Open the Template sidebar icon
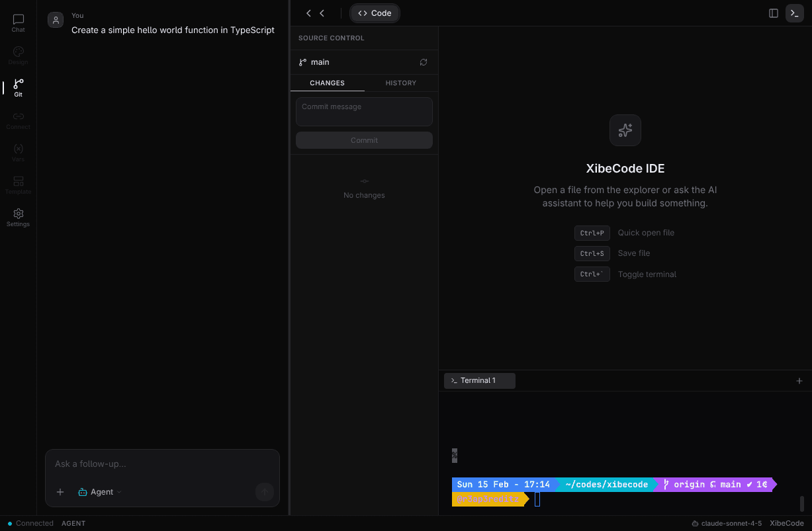 [18, 184]
